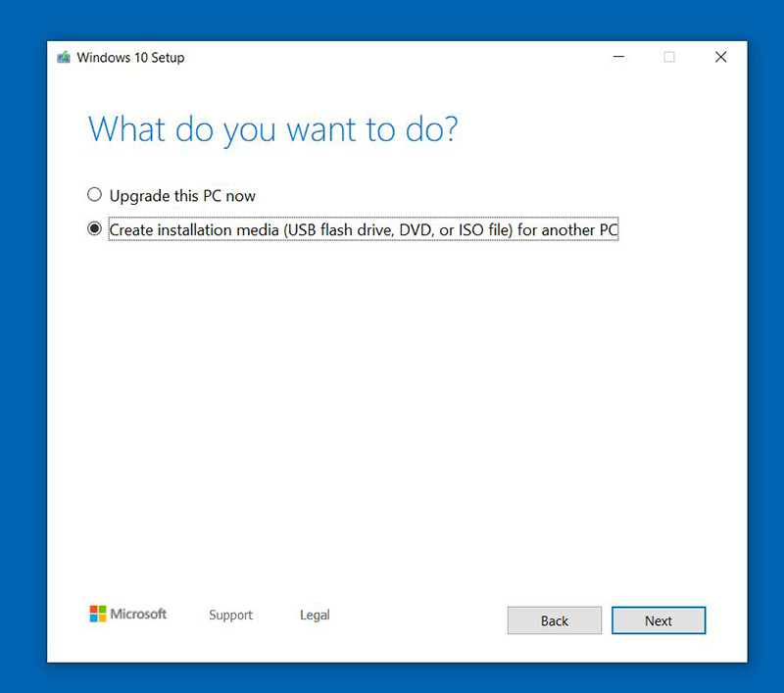The width and height of the screenshot is (784, 693).
Task: Close the Windows 10 Setup wizard
Action: click(x=720, y=57)
